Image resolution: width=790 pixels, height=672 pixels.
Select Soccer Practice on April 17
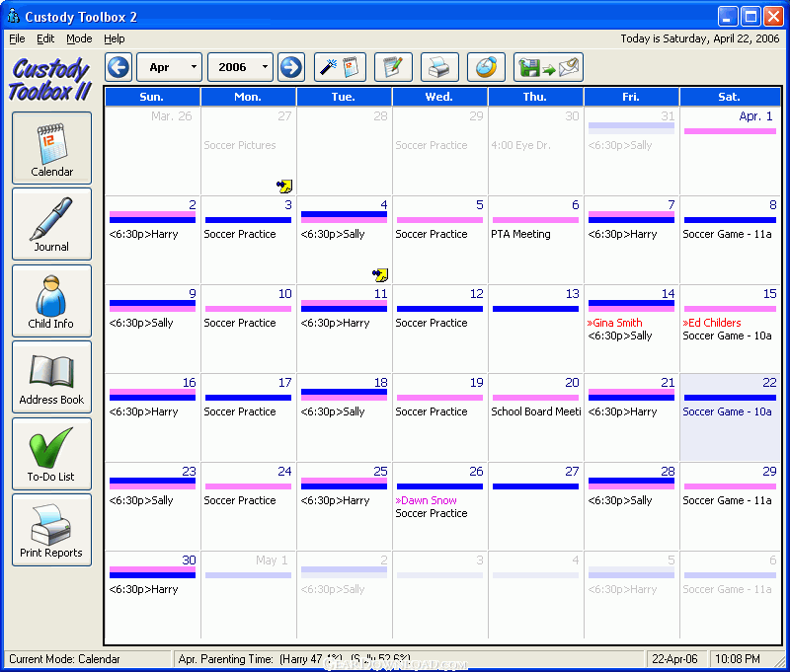pyautogui.click(x=240, y=411)
